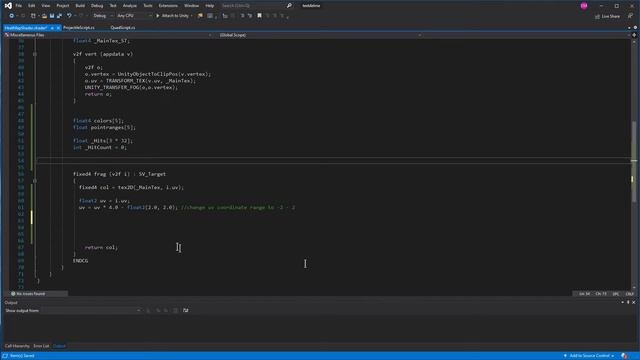Click the CRLF line ending indicator
The width and height of the screenshot is (640, 360).
(629, 293)
